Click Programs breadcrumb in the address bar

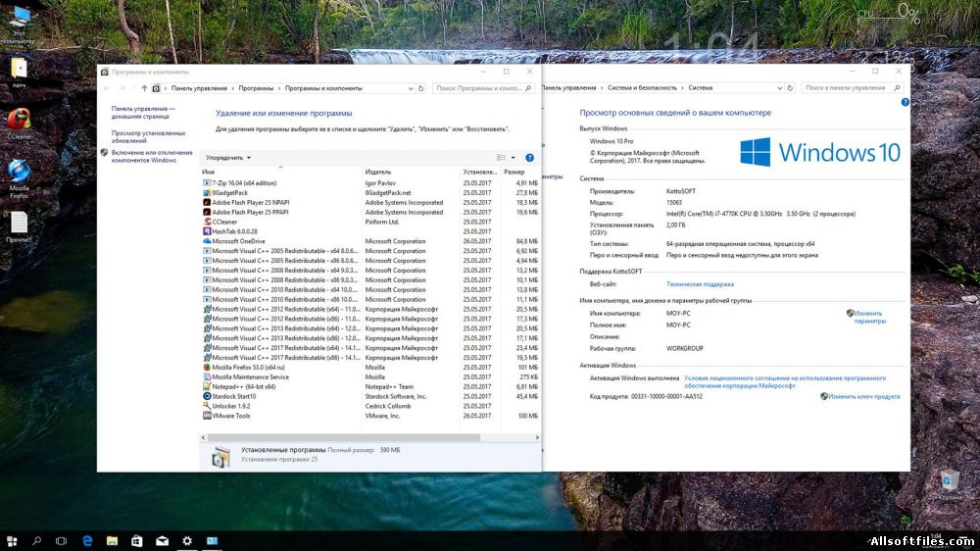(256, 88)
